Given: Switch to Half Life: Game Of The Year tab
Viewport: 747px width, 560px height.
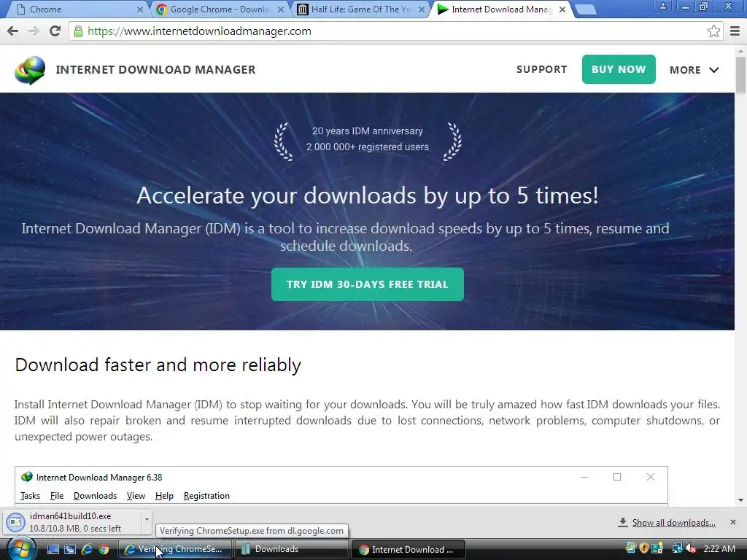Looking at the screenshot, I should 361,9.
